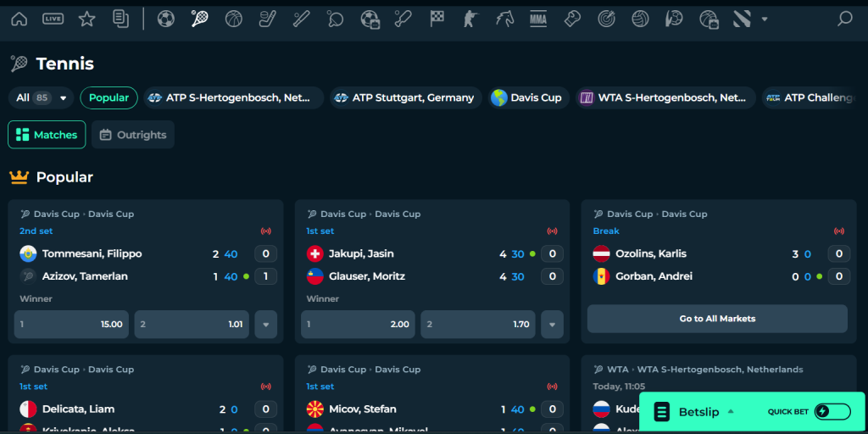Open Favorites star icon
This screenshot has width=868, height=434.
[87, 19]
